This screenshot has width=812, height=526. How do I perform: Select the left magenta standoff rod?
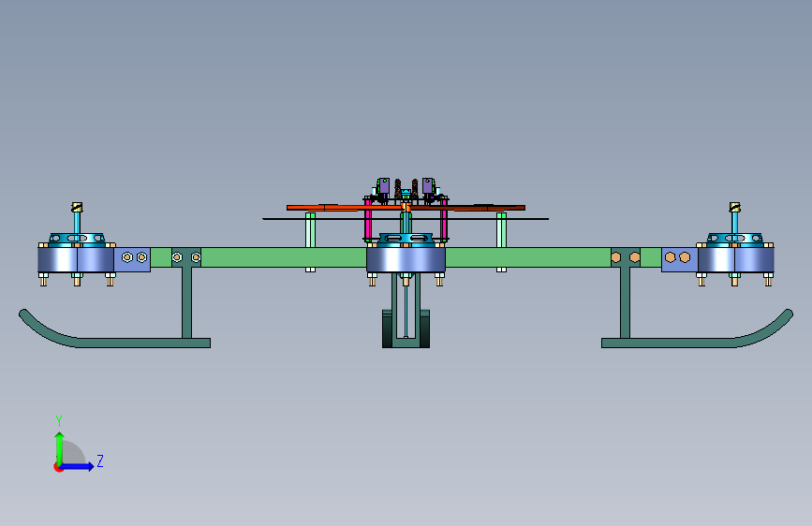[x=368, y=220]
